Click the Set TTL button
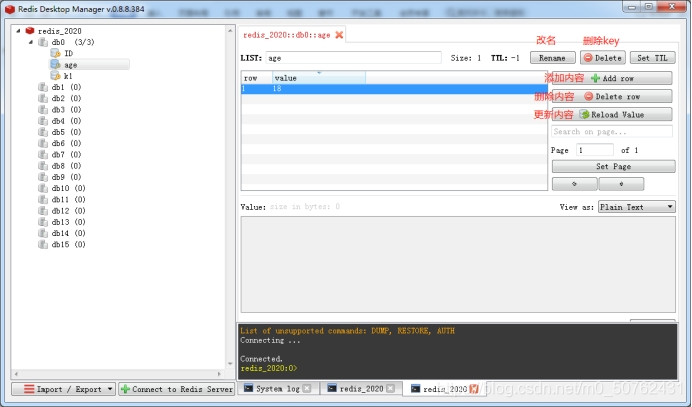 click(653, 58)
